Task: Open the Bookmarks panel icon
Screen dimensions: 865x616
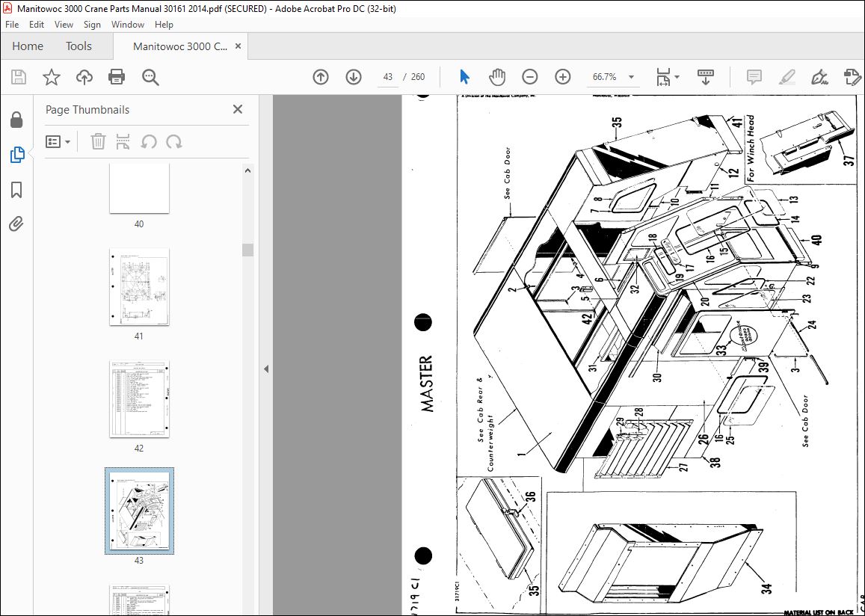Action: [x=16, y=190]
